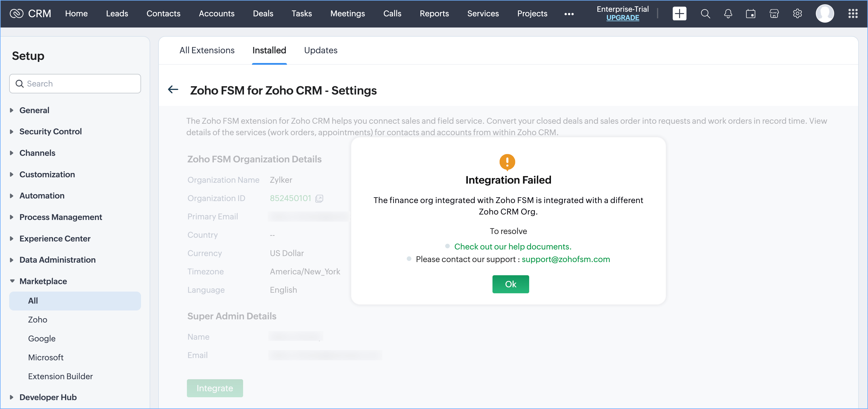This screenshot has width=868, height=409.
Task: Switch to the Updates tab
Action: point(320,50)
